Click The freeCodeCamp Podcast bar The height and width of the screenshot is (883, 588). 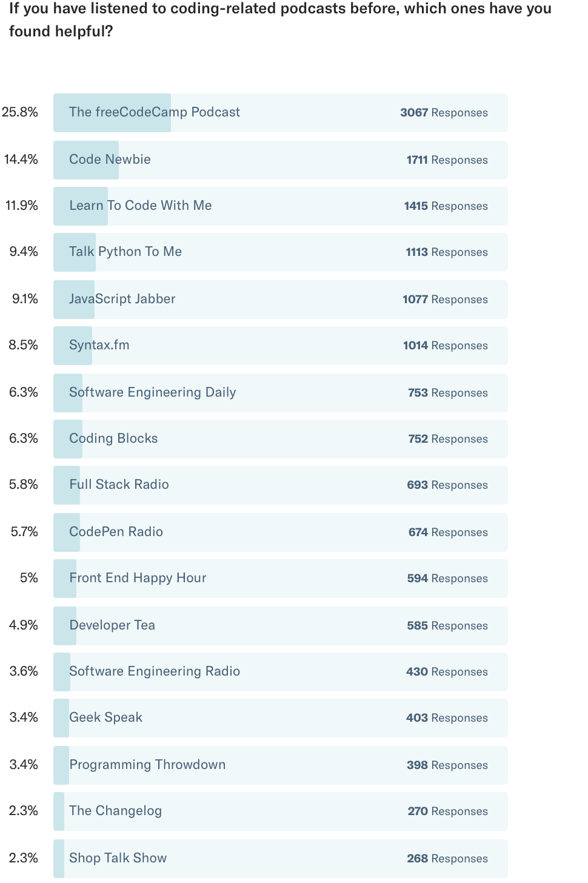tap(281, 113)
